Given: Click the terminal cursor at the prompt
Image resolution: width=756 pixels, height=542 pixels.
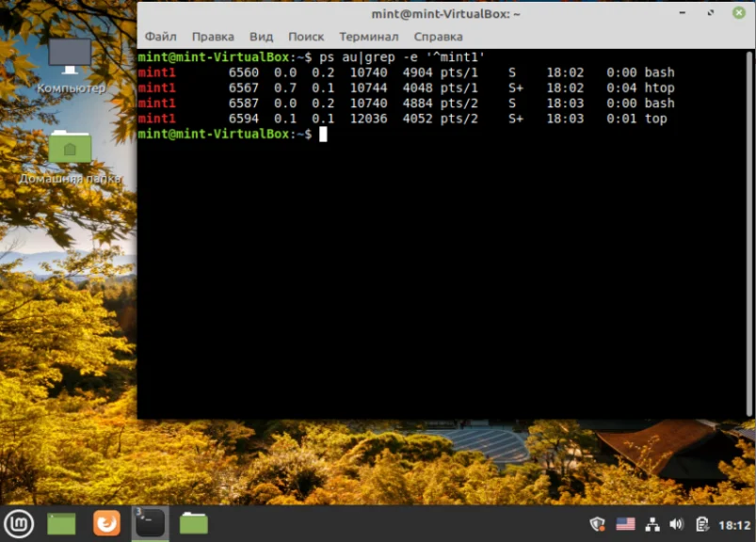Looking at the screenshot, I should tap(323, 135).
